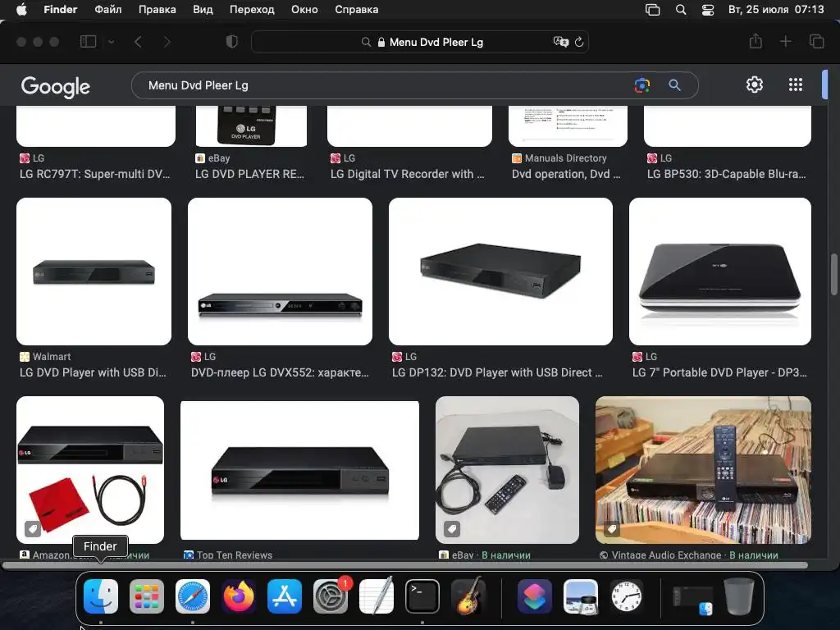Open page translate options in address bar
840x630 pixels.
tap(560, 42)
